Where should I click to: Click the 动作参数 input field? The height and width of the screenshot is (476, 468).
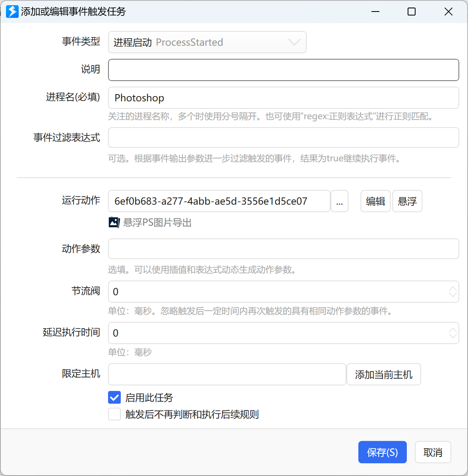coord(284,249)
